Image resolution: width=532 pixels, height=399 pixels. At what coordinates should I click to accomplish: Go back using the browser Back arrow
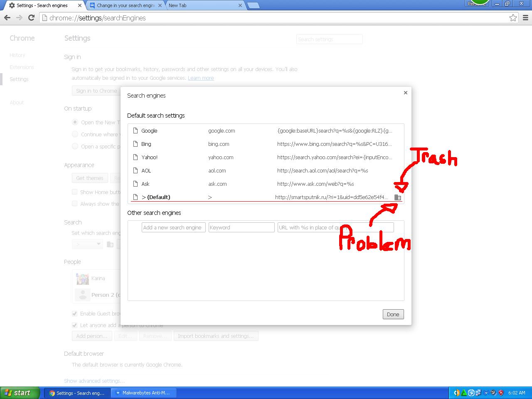[x=7, y=17]
